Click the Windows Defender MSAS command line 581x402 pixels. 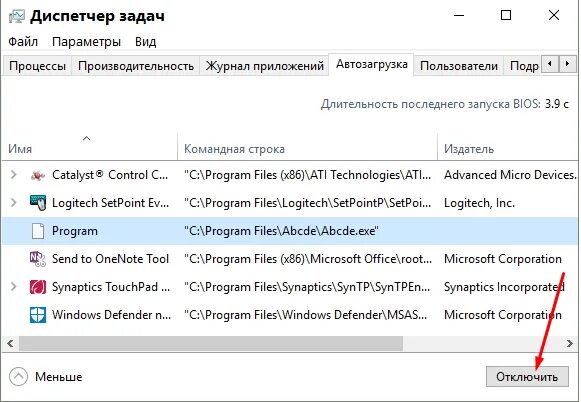click(x=306, y=315)
